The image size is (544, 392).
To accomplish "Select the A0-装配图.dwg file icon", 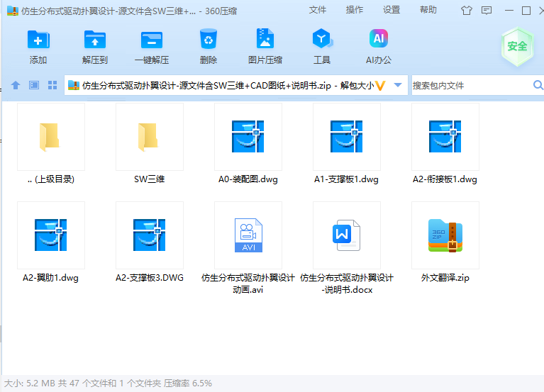I will tap(248, 137).
